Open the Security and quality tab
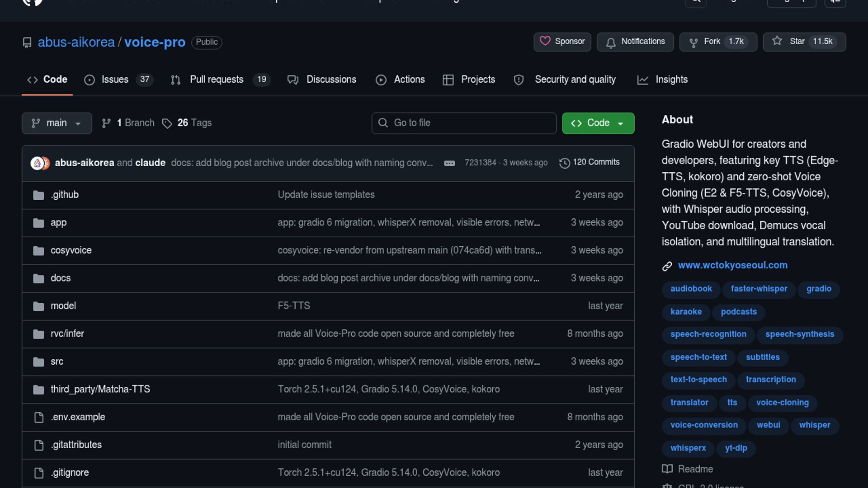The image size is (868, 488). [565, 80]
